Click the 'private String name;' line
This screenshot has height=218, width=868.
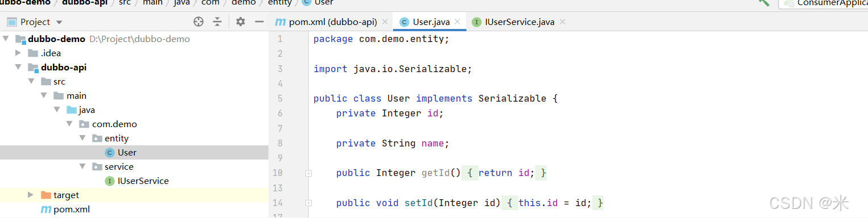point(392,144)
